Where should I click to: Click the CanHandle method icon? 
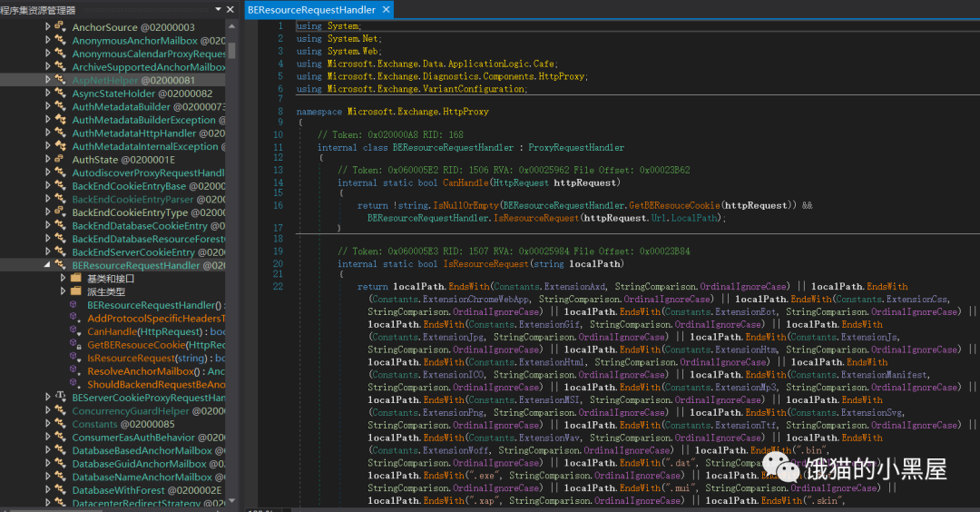click(74, 331)
